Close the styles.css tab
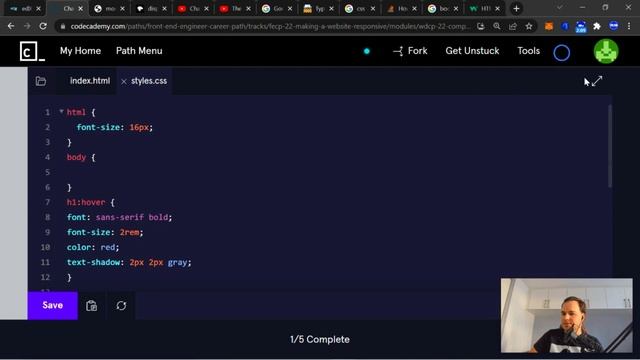The width and height of the screenshot is (640, 360). pos(124,82)
